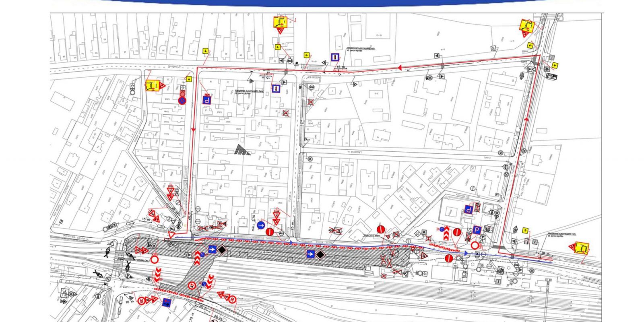Click the red down arrowhead on left detour route
The width and height of the screenshot is (644, 322).
coord(193,130)
